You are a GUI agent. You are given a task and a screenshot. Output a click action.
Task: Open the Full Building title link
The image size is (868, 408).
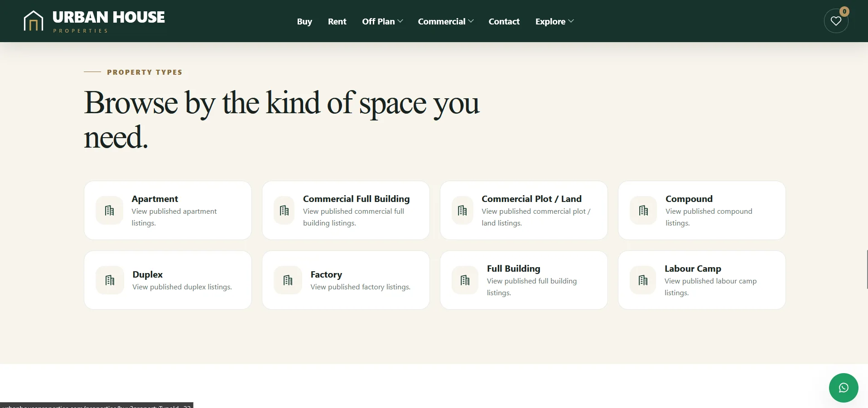514,269
